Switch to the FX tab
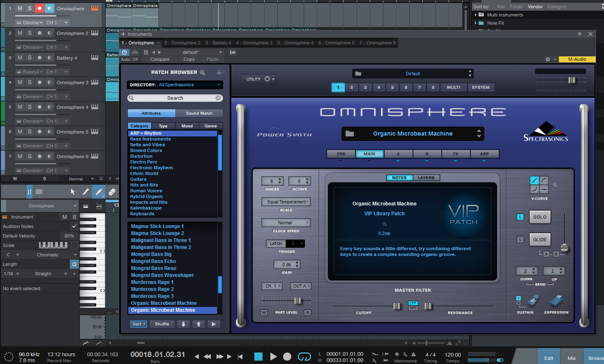This screenshot has height=364, width=604. coord(456,154)
